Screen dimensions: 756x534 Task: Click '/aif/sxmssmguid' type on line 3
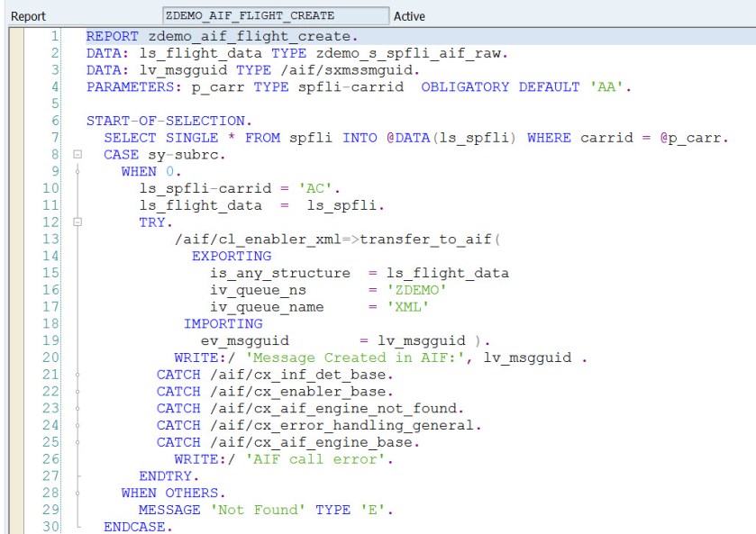347,70
